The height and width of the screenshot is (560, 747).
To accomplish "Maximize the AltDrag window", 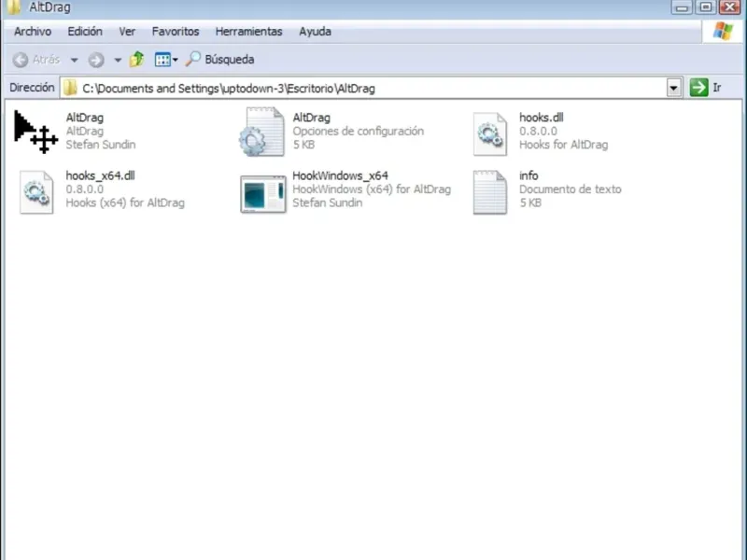I will click(x=706, y=7).
